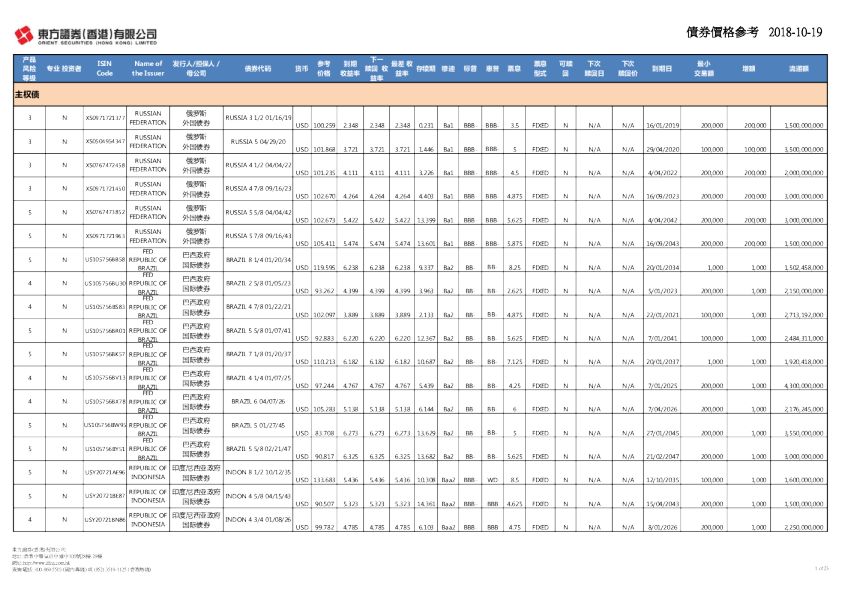This screenshot has width=842, height=595.
Task: Select bond code RUSSIA 3 1/2 01/16/19
Action: 257,117
